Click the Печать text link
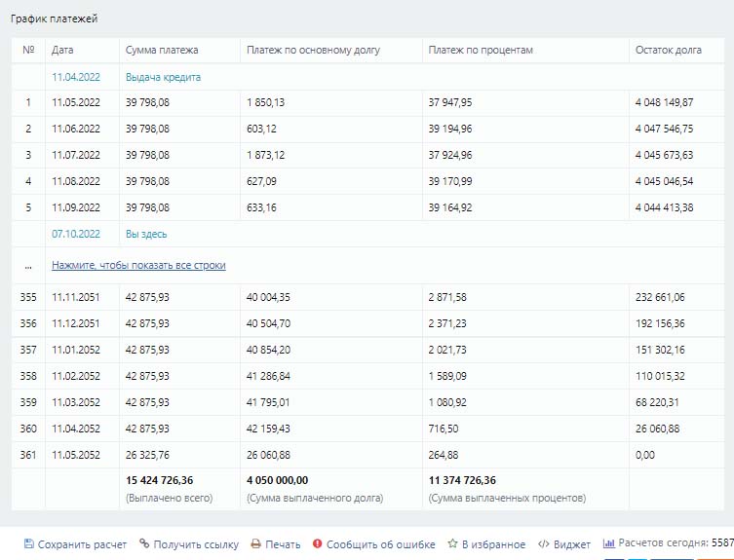 (283, 544)
